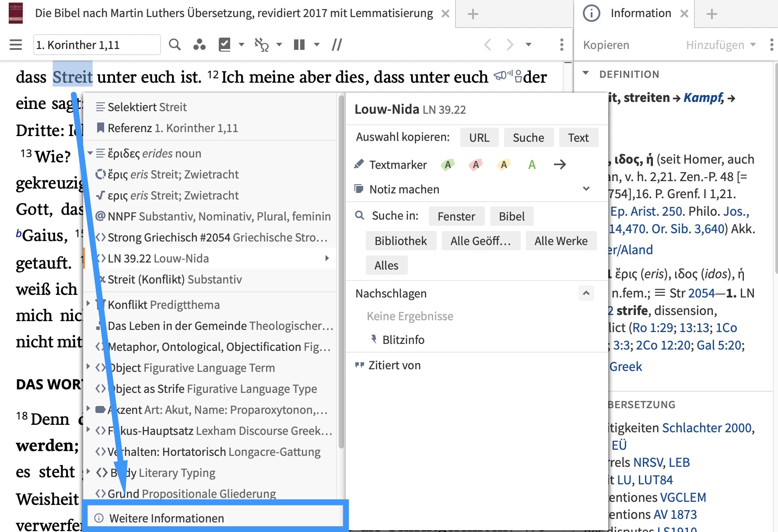Click the Blitzinfo lightning icon
Screen dimensions: 778x532
click(x=373, y=339)
